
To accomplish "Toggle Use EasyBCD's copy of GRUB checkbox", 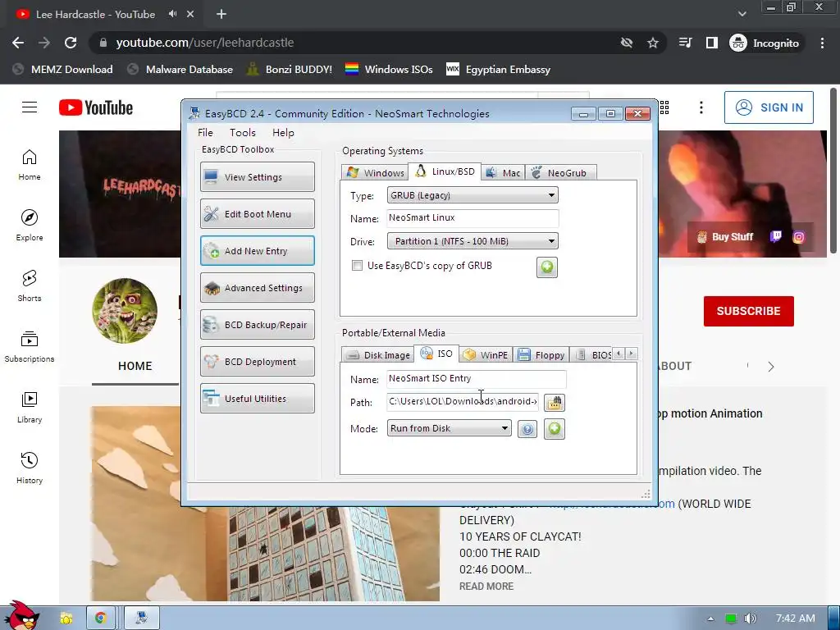I will click(357, 265).
